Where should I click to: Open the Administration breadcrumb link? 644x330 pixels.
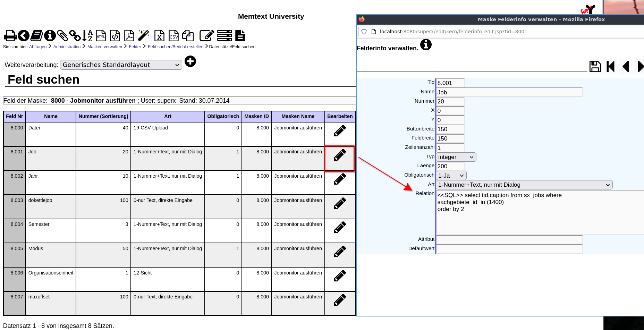67,47
